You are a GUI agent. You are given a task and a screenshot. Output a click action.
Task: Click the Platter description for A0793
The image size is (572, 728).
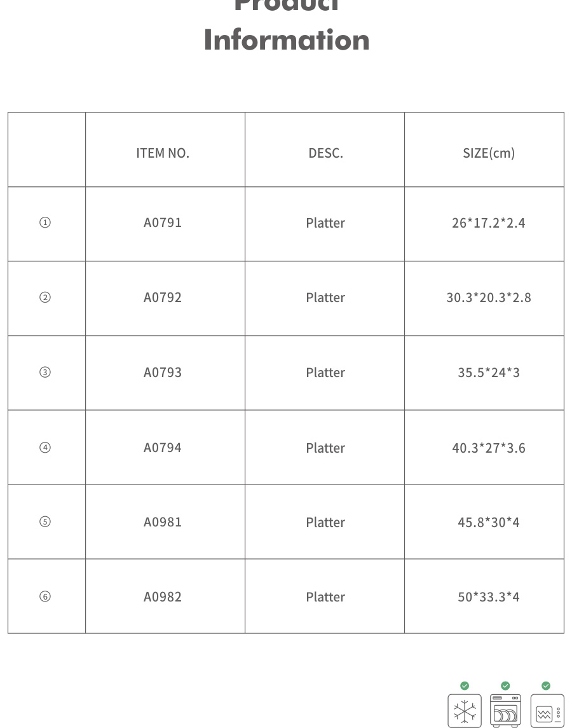pos(325,373)
